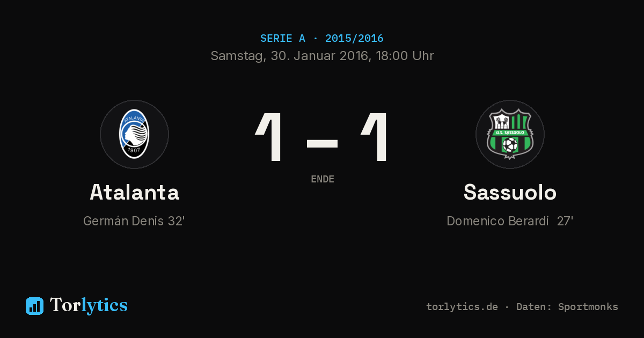Viewport: 644px width, 338px height.
Task: Click the Daten: Sportmonks credit
Action: coord(567,307)
